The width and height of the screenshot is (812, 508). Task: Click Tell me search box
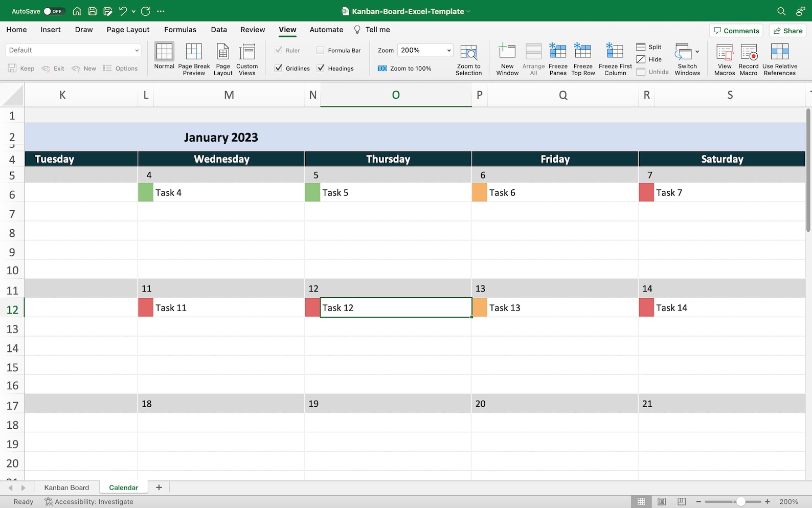coord(372,30)
